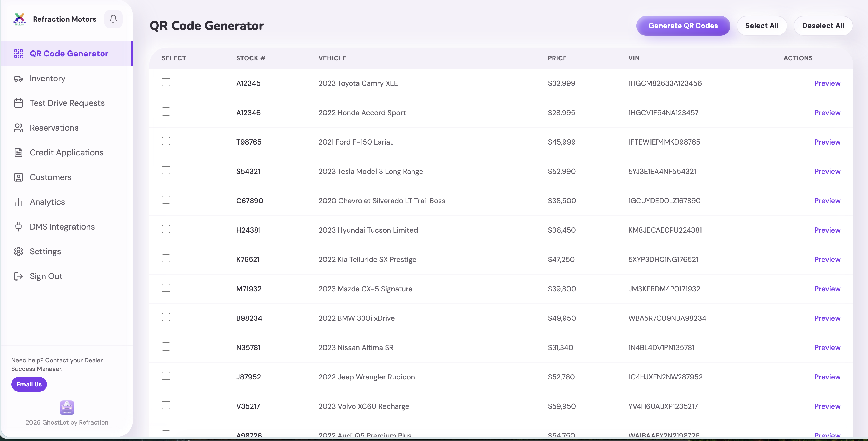The height and width of the screenshot is (441, 868).
Task: Click the Credit Applications document icon
Action: (19, 152)
